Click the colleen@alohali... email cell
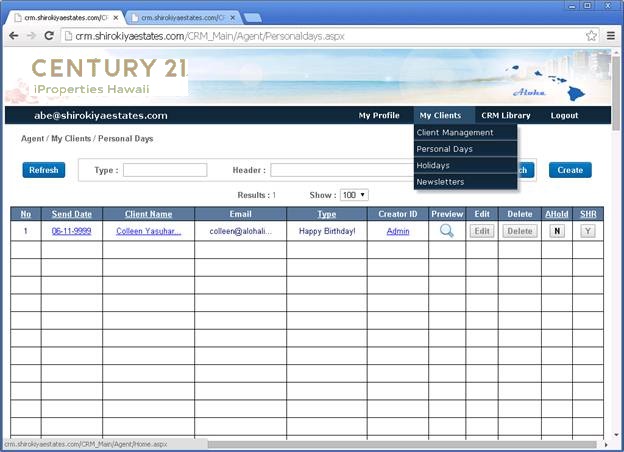 click(241, 231)
